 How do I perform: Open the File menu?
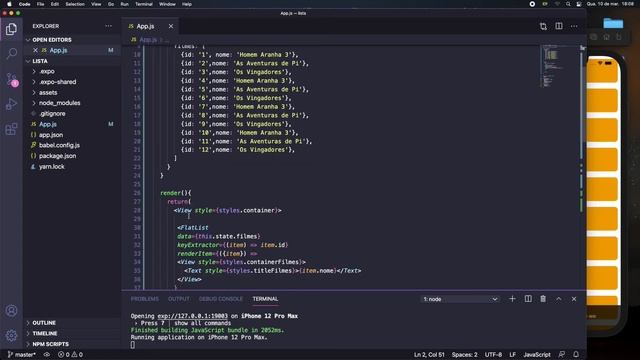(x=40, y=4)
